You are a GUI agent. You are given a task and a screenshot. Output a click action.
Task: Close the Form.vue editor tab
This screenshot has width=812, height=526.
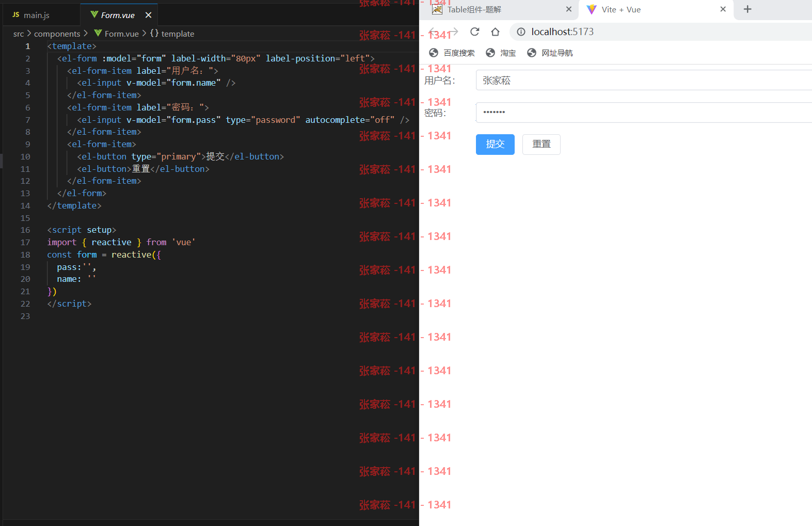point(149,15)
